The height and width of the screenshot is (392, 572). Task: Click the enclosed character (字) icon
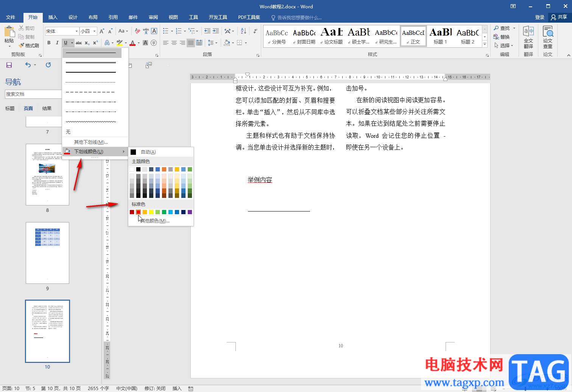[x=154, y=43]
